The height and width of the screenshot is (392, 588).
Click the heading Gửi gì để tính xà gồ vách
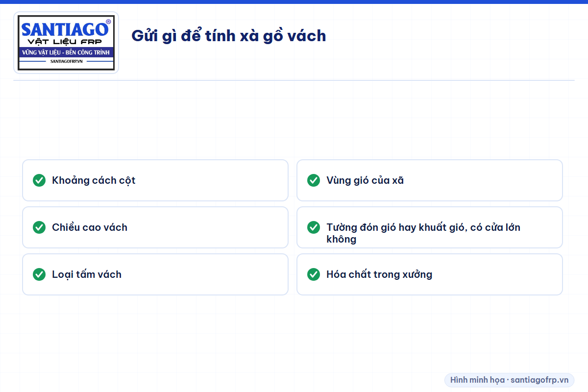(x=228, y=36)
